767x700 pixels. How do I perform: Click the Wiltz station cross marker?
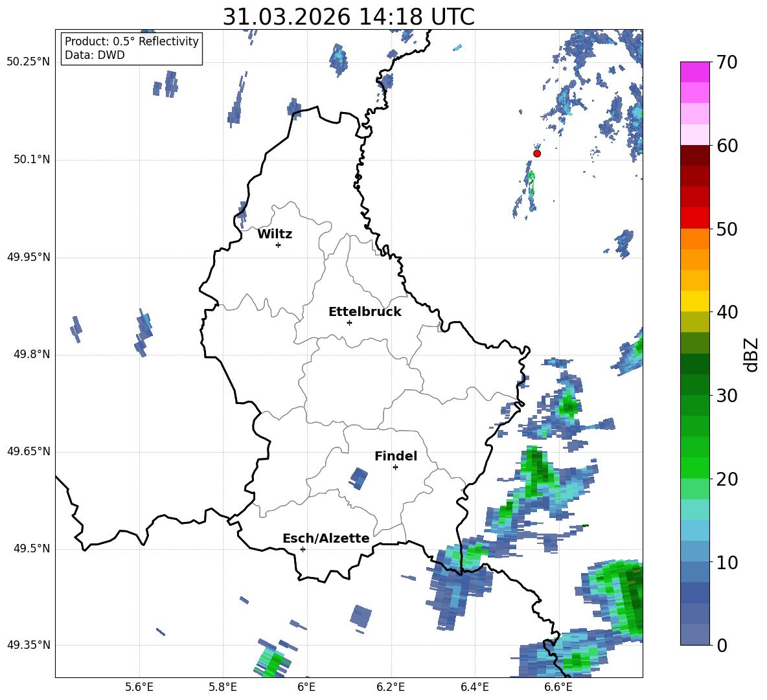pos(279,245)
